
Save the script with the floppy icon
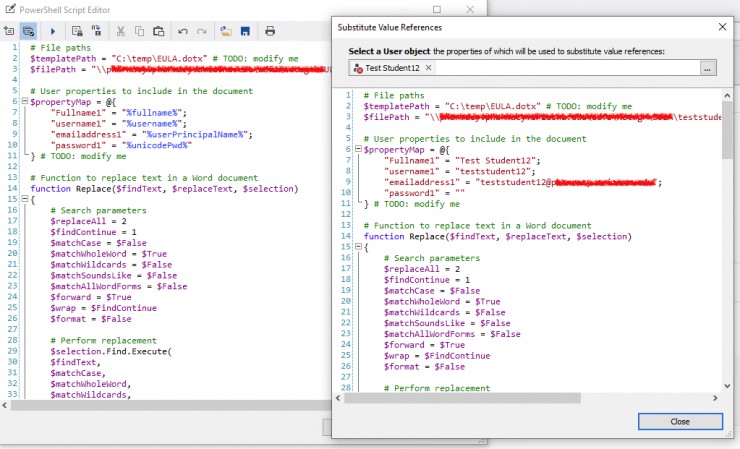click(245, 31)
